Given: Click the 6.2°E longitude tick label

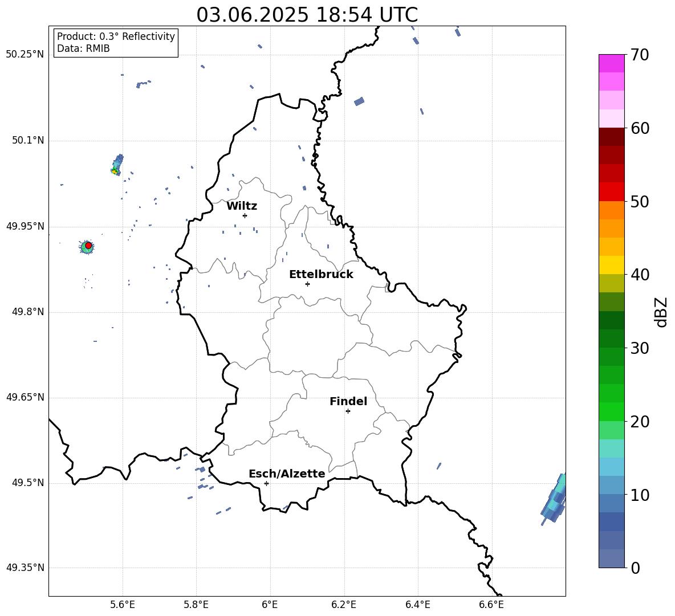Looking at the screenshot, I should click(344, 605).
